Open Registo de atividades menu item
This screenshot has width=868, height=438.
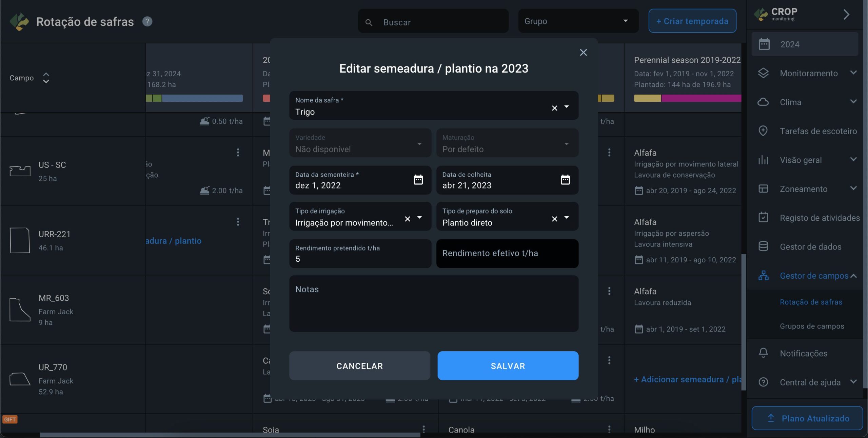(820, 218)
